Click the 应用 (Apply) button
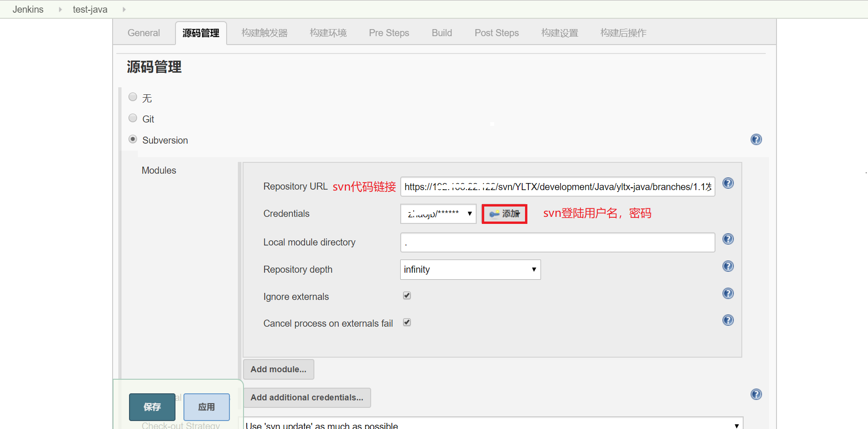This screenshot has width=868, height=429. [206, 407]
